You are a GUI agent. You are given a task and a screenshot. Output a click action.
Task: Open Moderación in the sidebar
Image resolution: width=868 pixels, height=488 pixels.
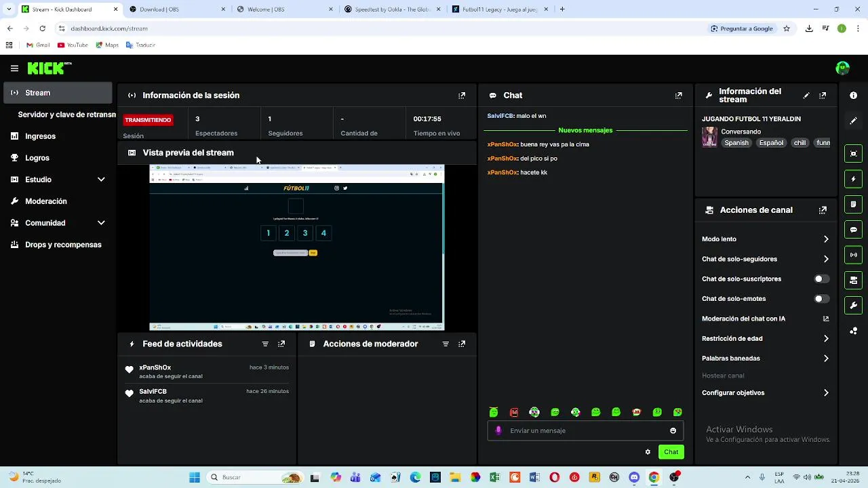click(x=58, y=201)
